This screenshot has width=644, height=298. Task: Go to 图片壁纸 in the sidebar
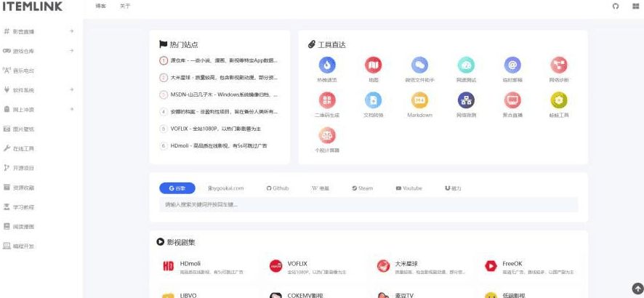[18, 129]
